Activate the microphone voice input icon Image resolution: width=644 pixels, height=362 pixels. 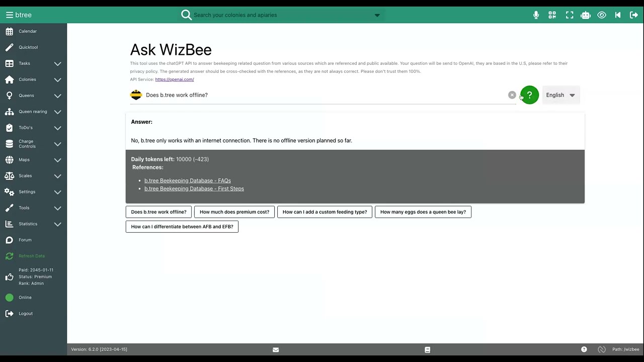coord(536,15)
